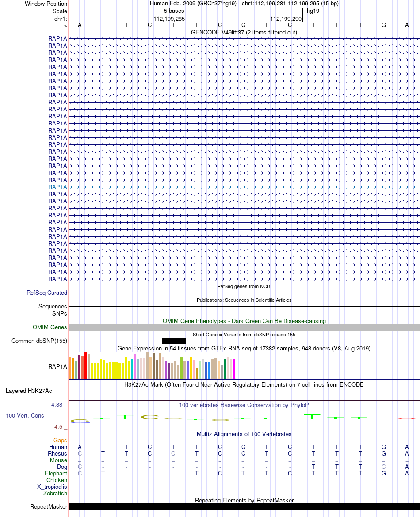This screenshot has height=517, width=420.
Task: Click the highlighted light-blue RAP1A transcript label
Action: coord(57,187)
